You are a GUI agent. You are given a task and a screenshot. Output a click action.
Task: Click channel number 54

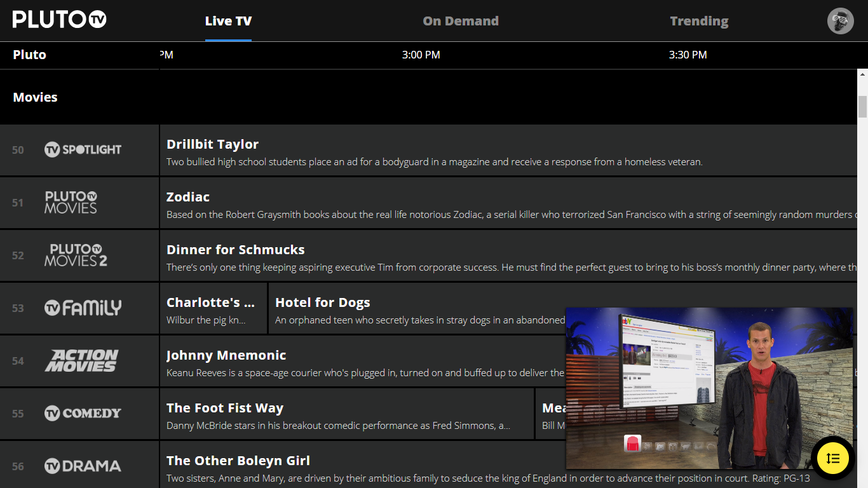click(18, 361)
